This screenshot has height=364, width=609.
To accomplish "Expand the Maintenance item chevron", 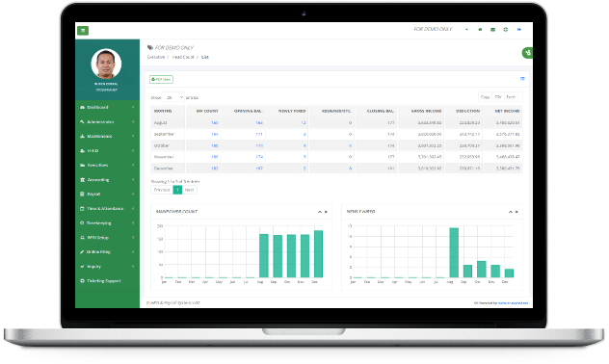I will pyautogui.click(x=133, y=136).
